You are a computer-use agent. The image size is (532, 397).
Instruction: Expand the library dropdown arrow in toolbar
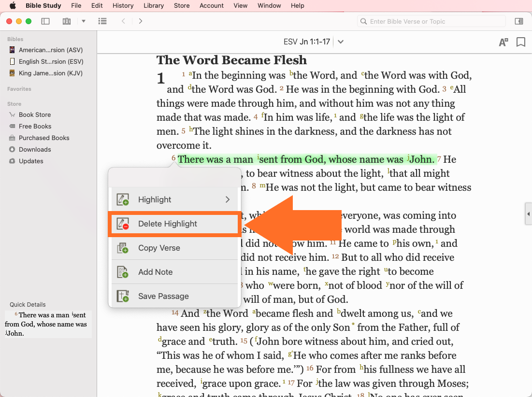[84, 21]
